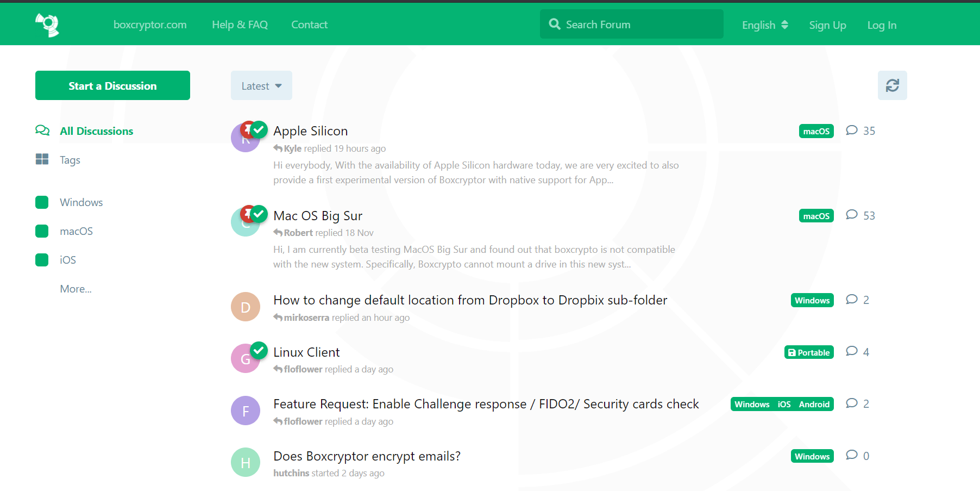Click the reply count icon for Apple Silicon
The height and width of the screenshot is (491, 980).
(852, 130)
